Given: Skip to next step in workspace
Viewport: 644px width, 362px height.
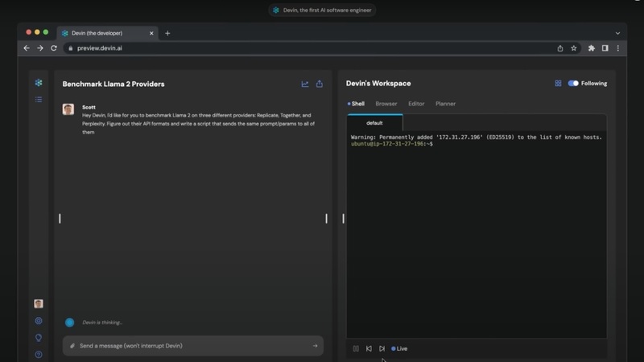Looking at the screenshot, I should 382,348.
